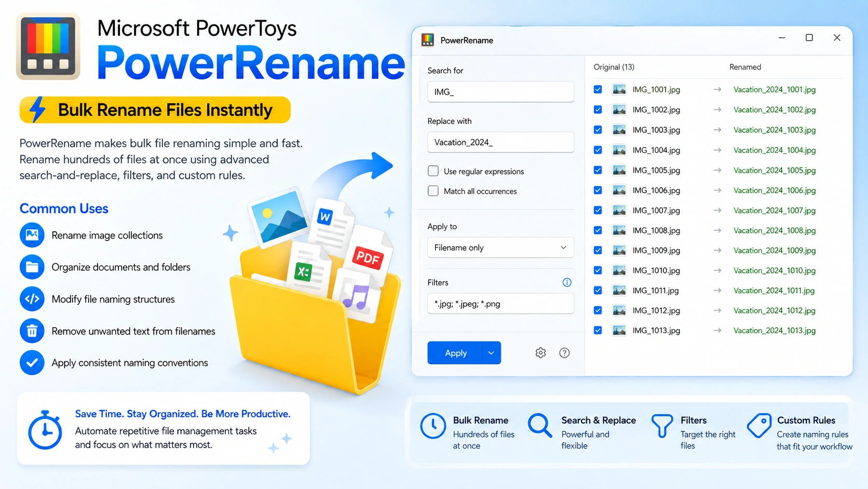Click the Bulk Rename clock icon
Image resolution: width=868 pixels, height=489 pixels.
coord(433,426)
